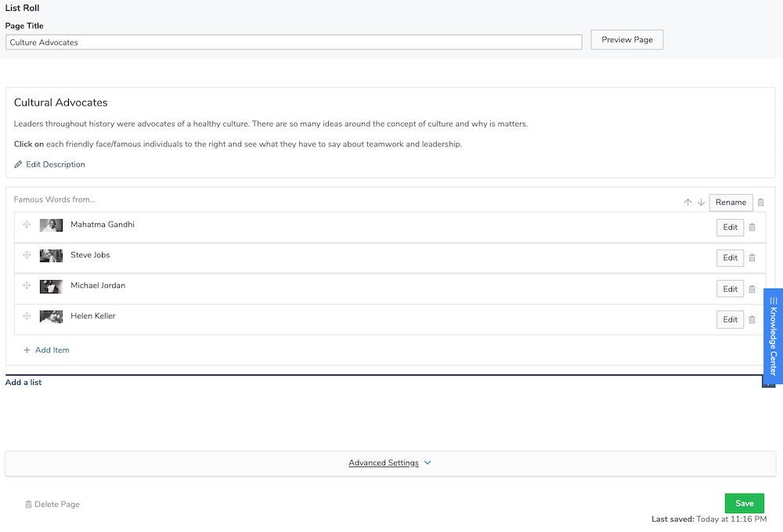Remove Helen Keller using her trash icon
Viewport: 783px width, 532px height.
752,319
